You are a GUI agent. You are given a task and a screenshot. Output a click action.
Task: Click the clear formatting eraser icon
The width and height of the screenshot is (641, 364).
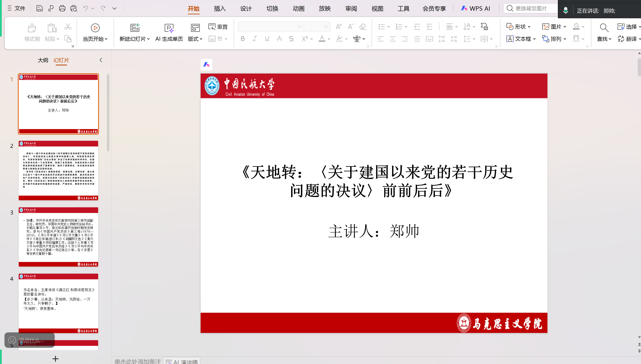[x=363, y=27]
